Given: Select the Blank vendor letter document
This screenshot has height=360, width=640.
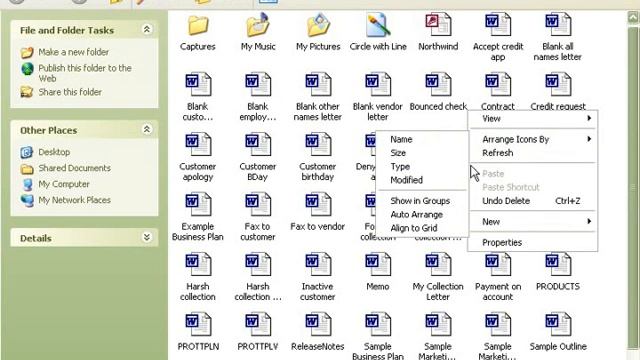Looking at the screenshot, I should point(378,84).
